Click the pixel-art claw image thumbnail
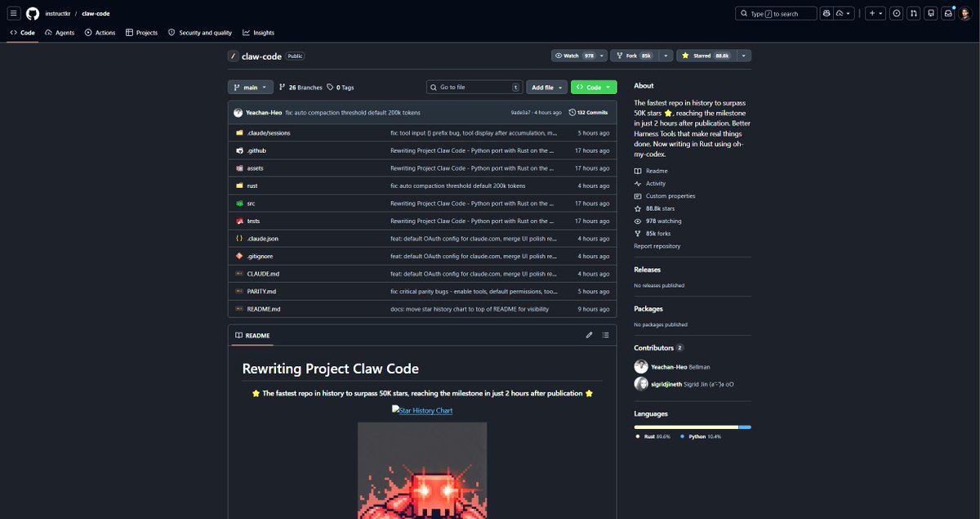The height and width of the screenshot is (519, 980). click(422, 470)
